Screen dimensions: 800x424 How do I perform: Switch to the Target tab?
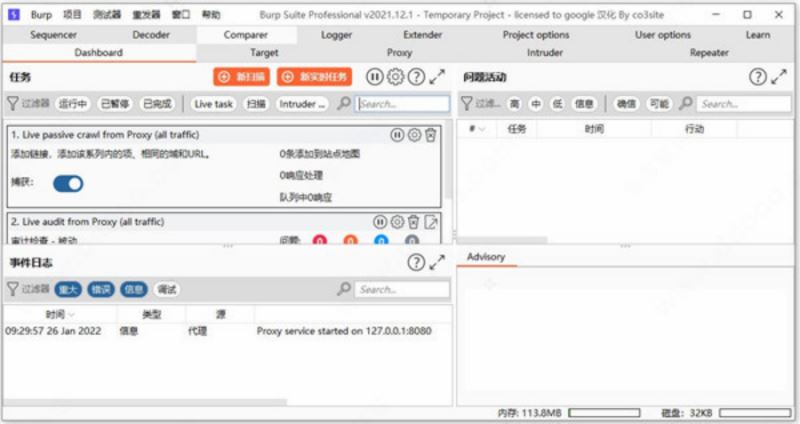tap(264, 53)
